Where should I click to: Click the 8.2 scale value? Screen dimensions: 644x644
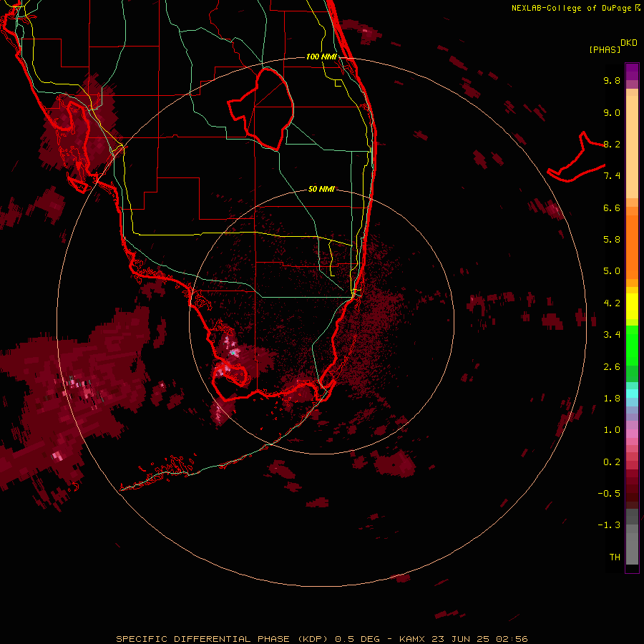[612, 144]
